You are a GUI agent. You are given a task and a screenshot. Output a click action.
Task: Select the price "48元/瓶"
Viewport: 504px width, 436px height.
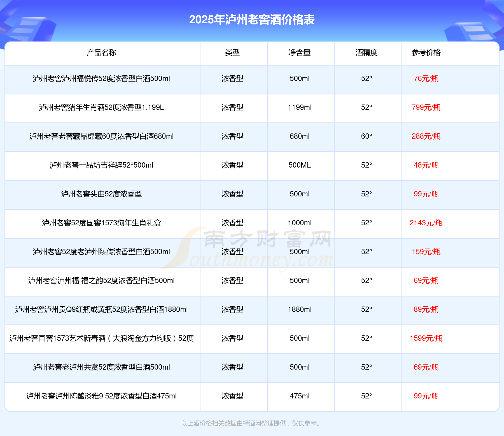tap(426, 165)
